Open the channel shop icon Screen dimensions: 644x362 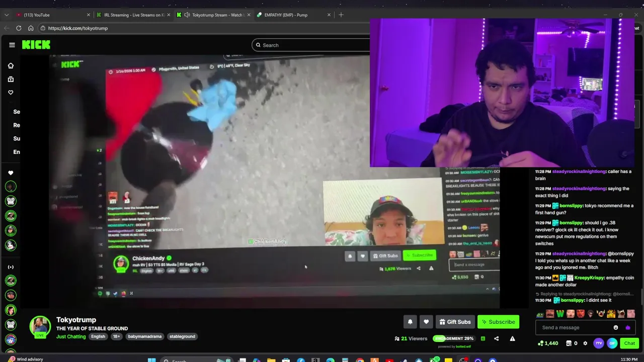click(569, 343)
